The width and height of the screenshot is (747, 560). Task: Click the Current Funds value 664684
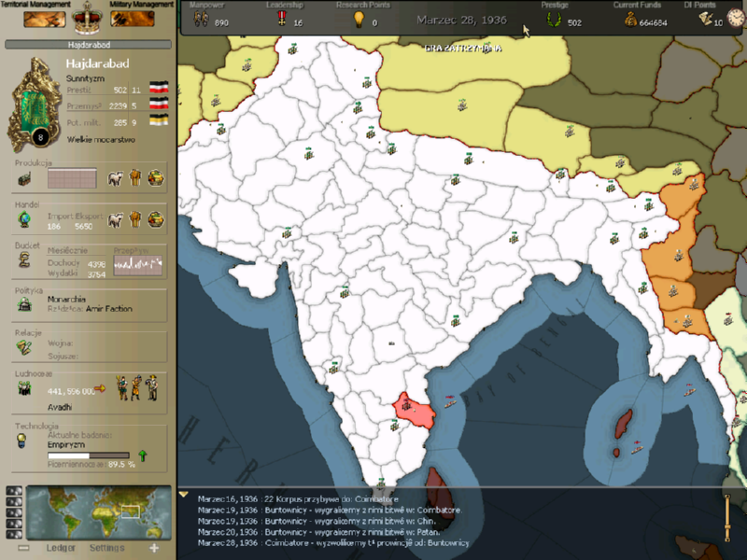653,22
